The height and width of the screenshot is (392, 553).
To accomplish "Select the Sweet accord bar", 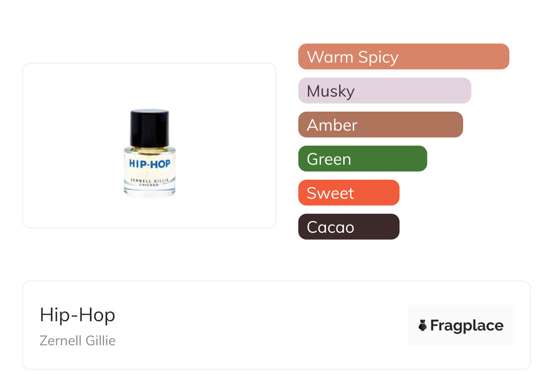I will tap(348, 193).
